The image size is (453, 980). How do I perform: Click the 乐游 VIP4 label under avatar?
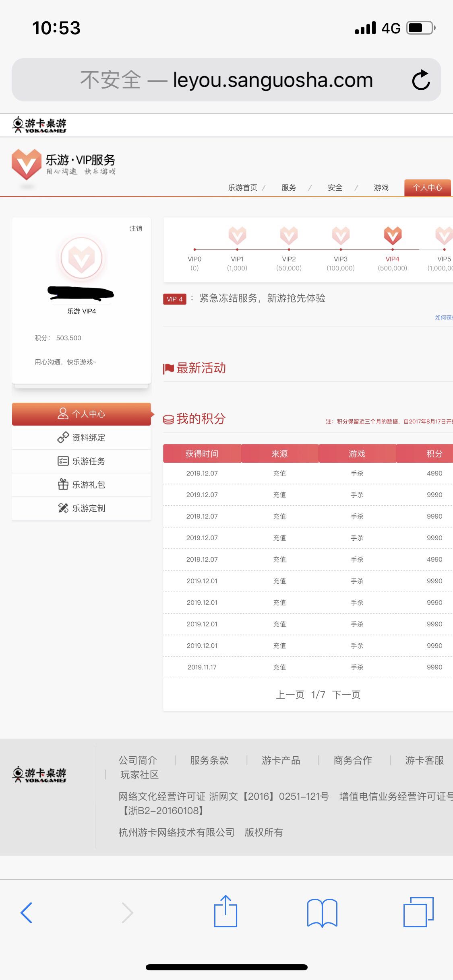81,311
